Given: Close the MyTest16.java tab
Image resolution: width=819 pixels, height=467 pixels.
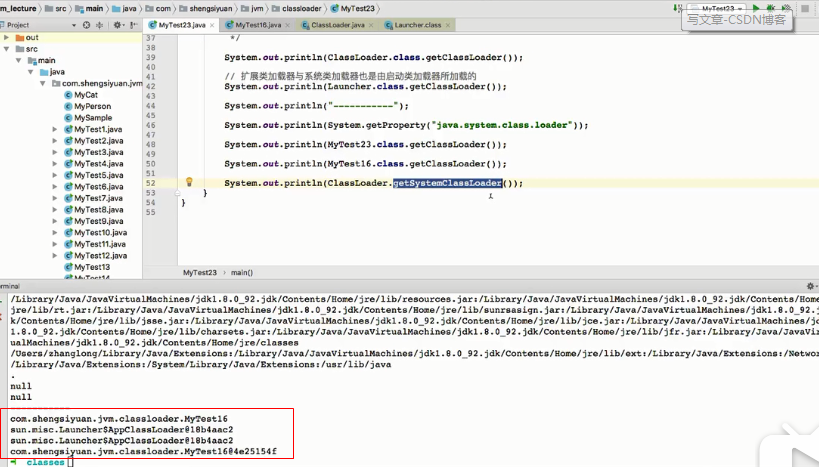Looking at the screenshot, I should click(x=288, y=25).
